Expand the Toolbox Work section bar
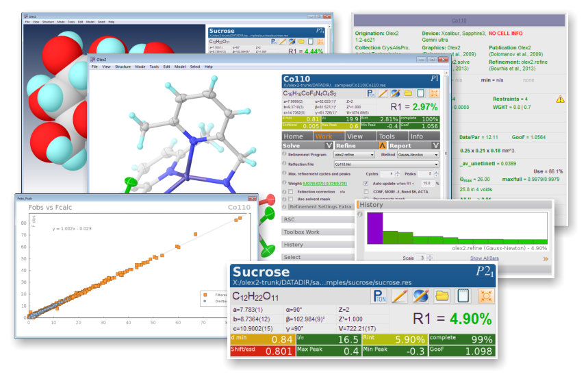 click(x=318, y=232)
